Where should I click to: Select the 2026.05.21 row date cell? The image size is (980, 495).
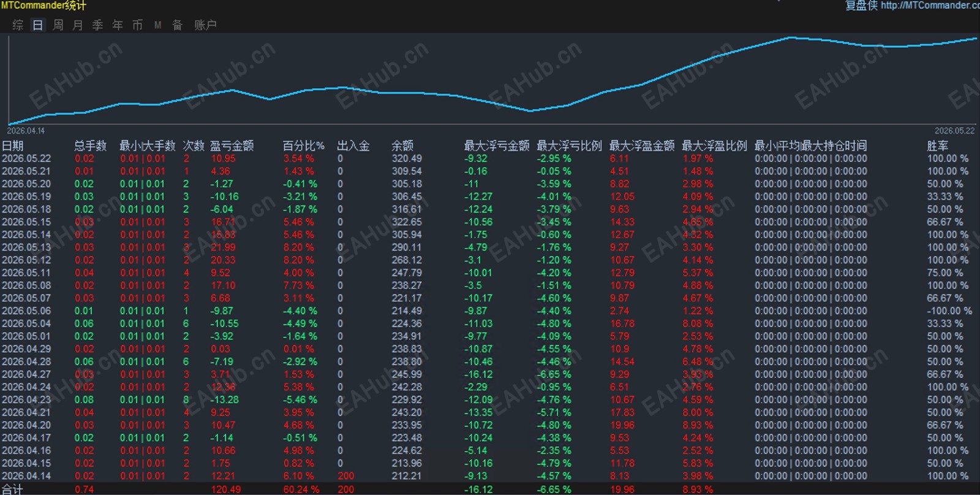click(26, 172)
